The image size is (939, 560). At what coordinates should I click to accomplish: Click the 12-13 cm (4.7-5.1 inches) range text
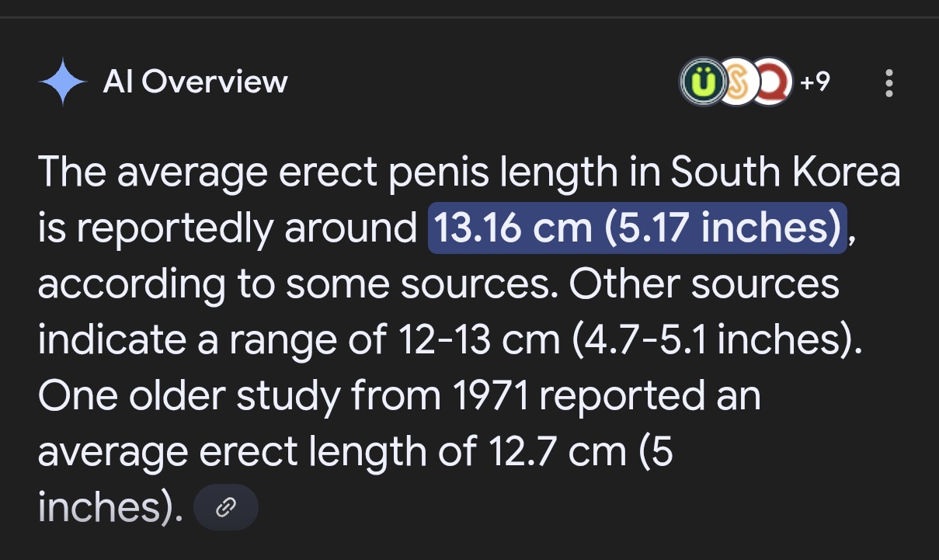(631, 340)
